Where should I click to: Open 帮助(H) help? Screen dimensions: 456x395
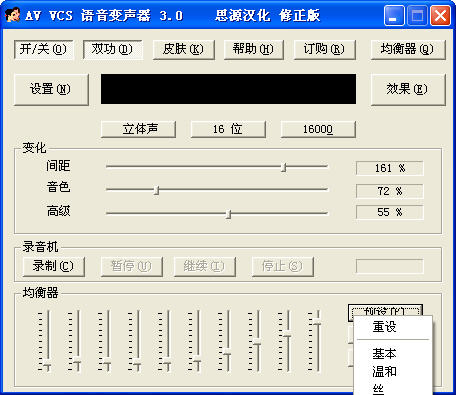(253, 50)
